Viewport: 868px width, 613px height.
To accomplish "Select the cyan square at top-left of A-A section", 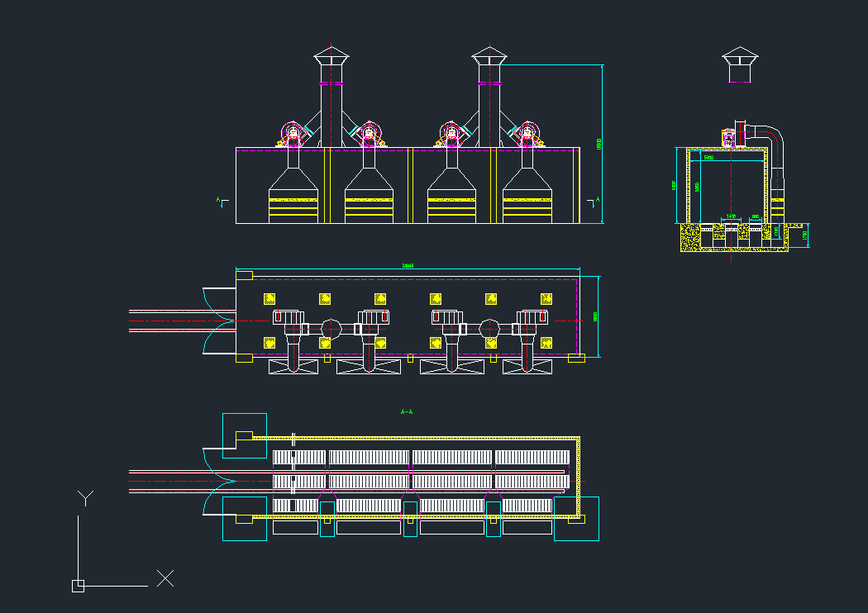I will pos(245,435).
